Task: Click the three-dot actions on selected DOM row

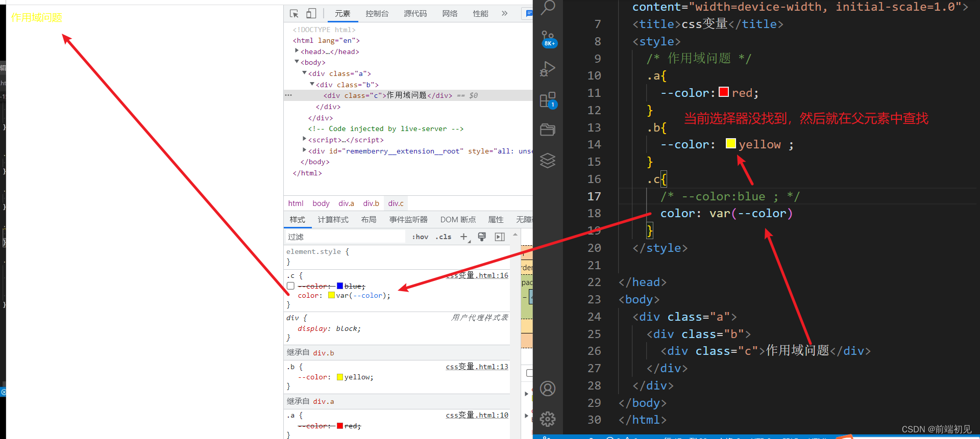Action: click(x=288, y=95)
